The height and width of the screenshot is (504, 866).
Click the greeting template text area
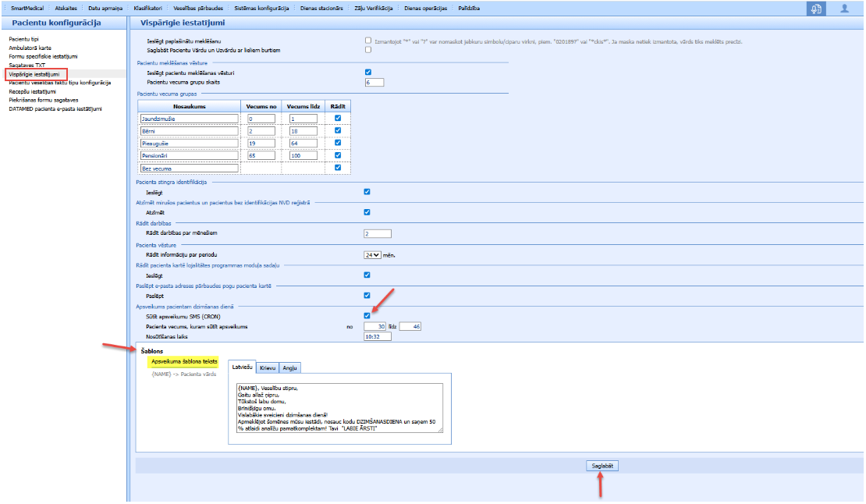coord(339,408)
